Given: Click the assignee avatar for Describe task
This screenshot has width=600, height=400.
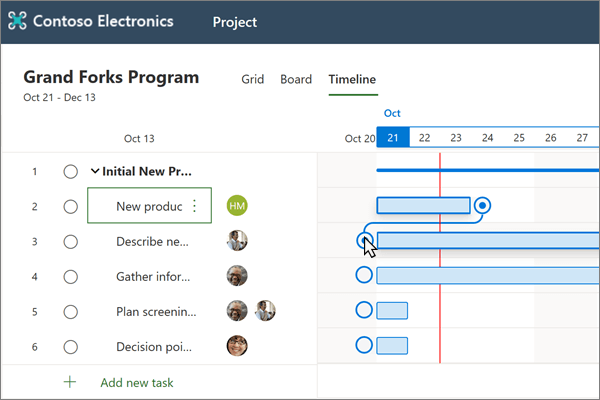Looking at the screenshot, I should (237, 241).
